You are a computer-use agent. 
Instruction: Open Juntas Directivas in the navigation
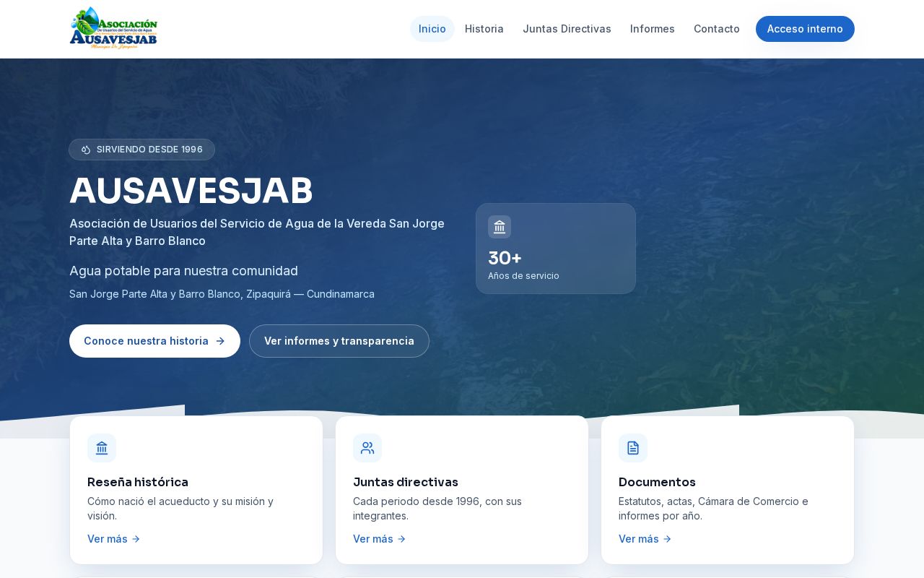(567, 29)
